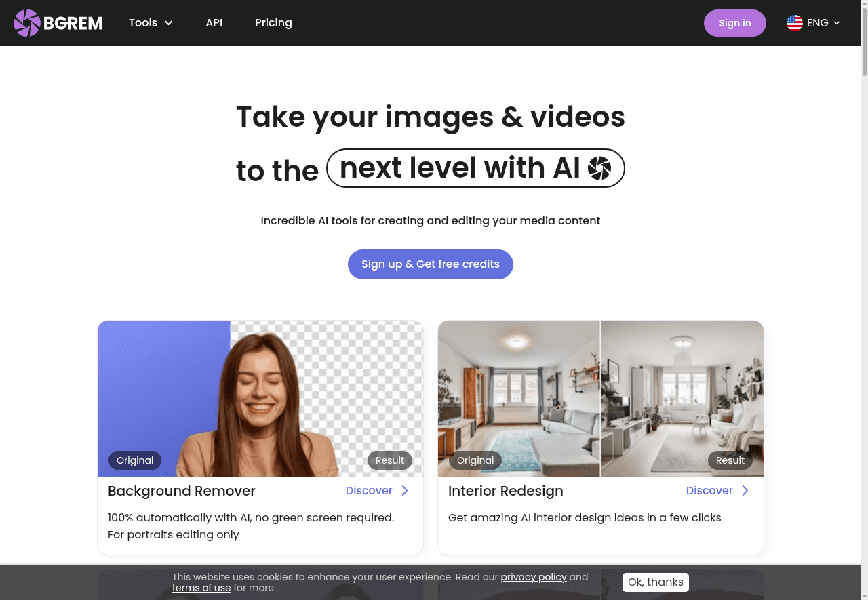Click the BGREM aperture logo icon
Screen dimensions: 868x600
point(27,23)
